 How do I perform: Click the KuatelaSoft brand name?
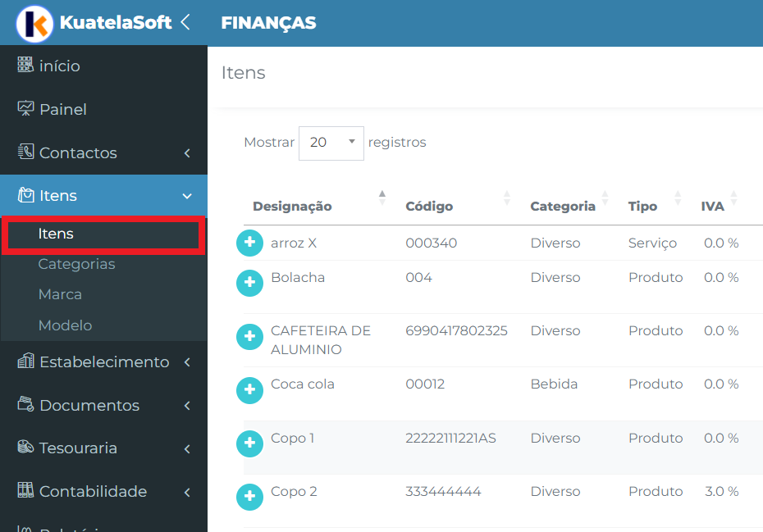[116, 22]
